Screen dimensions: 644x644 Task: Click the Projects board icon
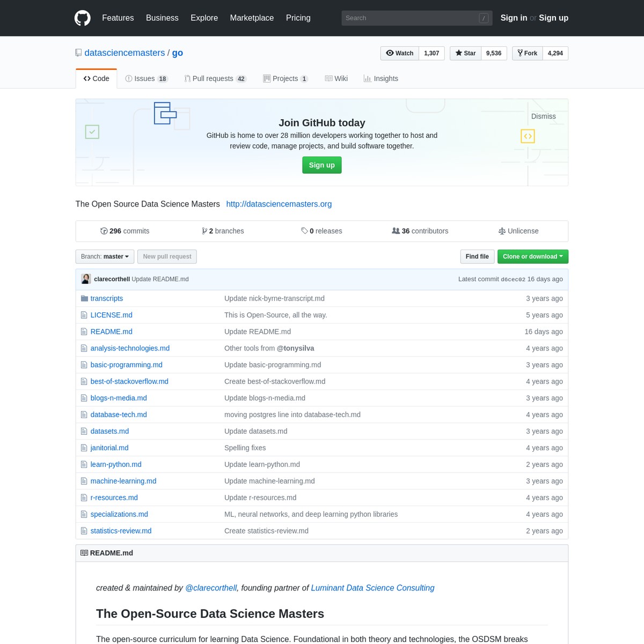(x=267, y=78)
